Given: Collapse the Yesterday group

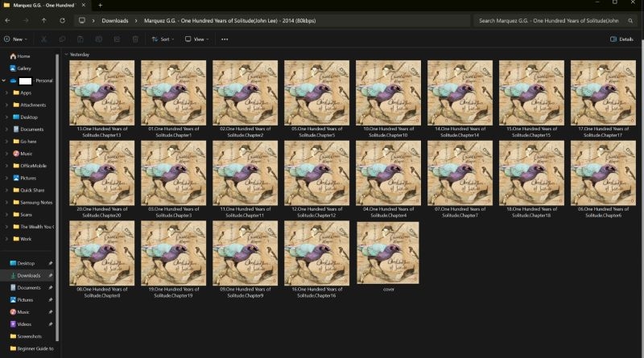Looking at the screenshot, I should tap(65, 54).
